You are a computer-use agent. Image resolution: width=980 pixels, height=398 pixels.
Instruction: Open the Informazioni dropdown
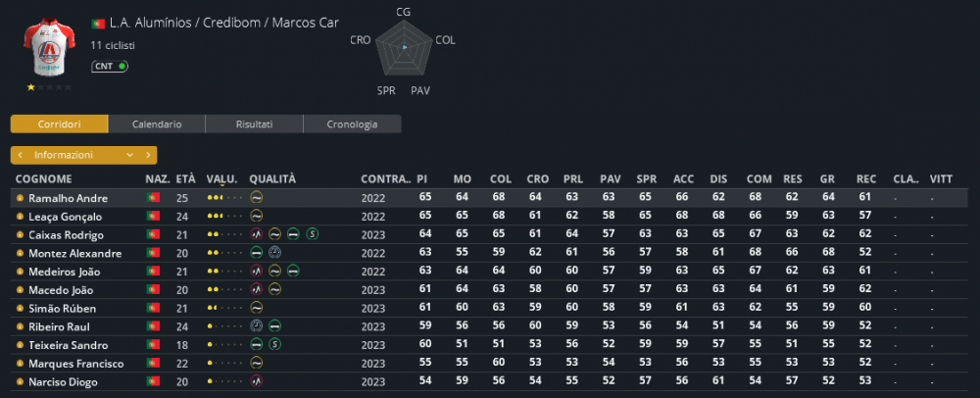[83, 155]
